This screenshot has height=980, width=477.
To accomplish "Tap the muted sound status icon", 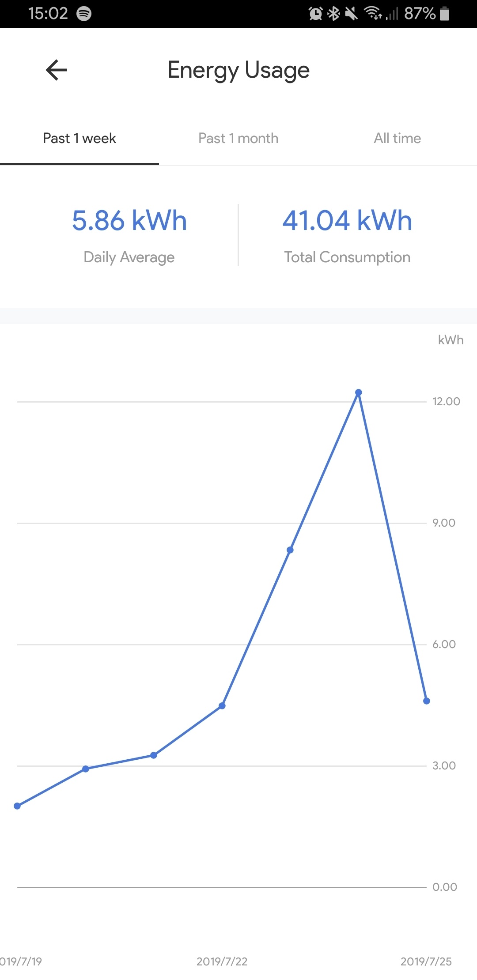I will (x=352, y=14).
